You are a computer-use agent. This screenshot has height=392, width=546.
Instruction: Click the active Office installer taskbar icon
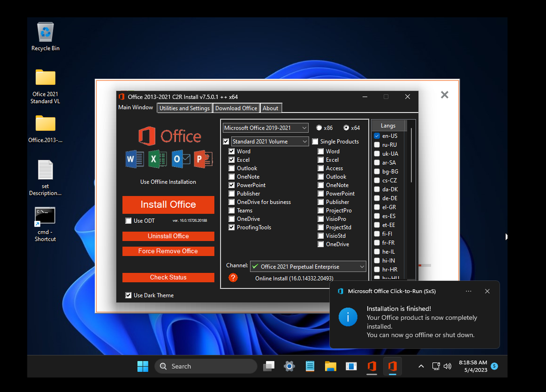click(x=393, y=366)
